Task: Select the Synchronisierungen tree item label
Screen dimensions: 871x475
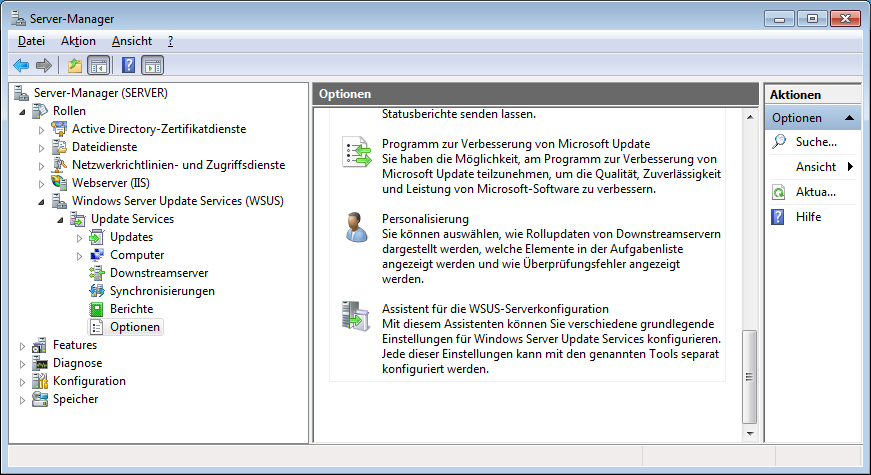Action: (162, 291)
